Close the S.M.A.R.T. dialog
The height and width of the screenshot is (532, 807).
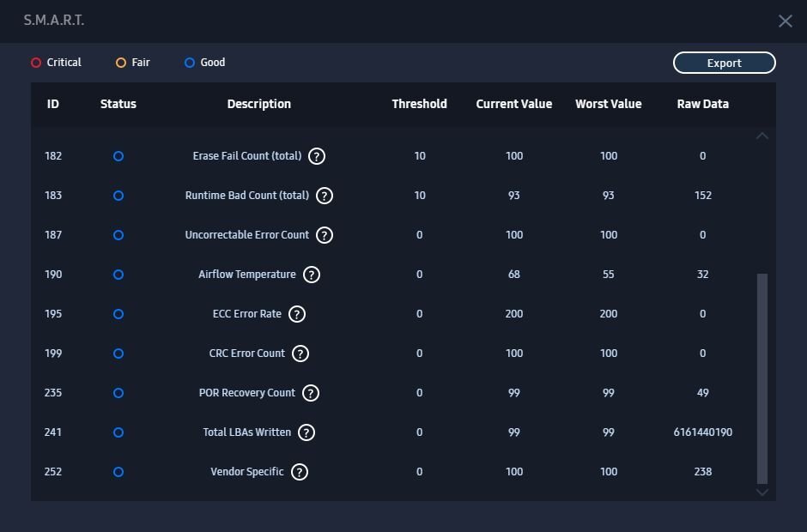(x=785, y=21)
